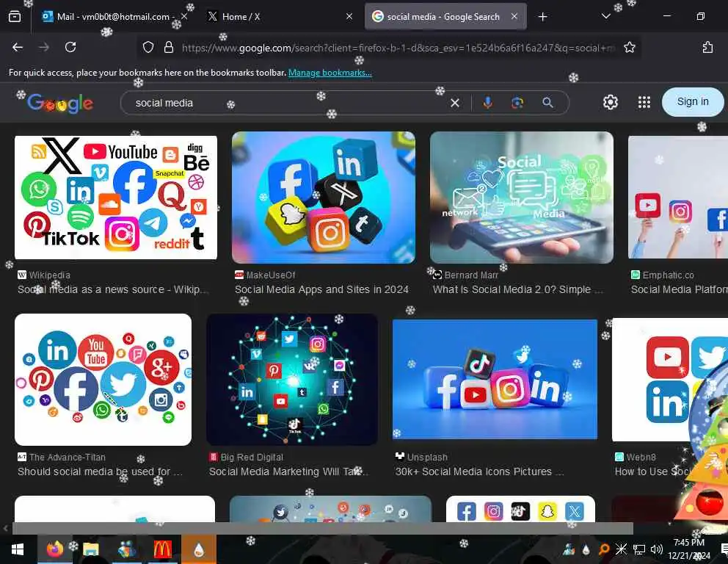Open File Explorer from taskbar

91,550
